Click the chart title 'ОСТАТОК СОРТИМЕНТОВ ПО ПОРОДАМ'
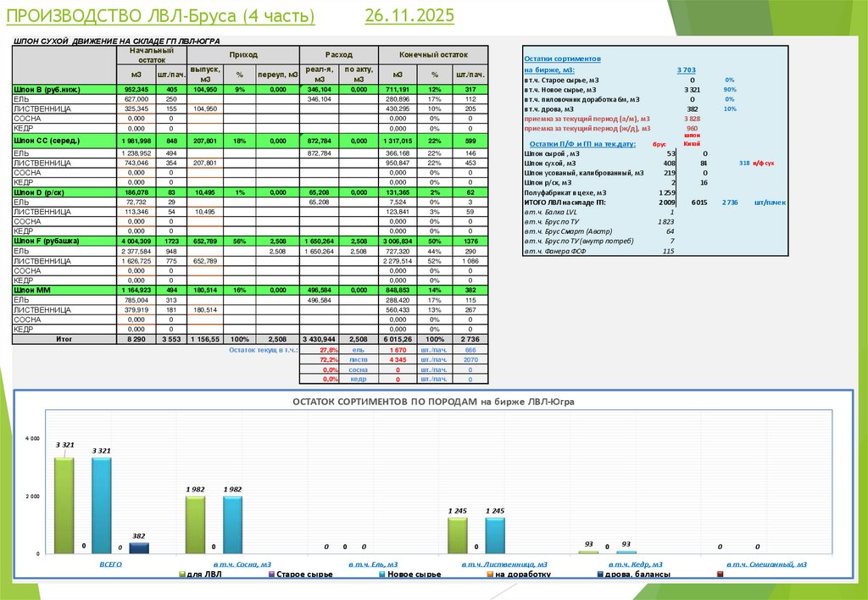Screen dimensions: 868x600 (433, 402)
